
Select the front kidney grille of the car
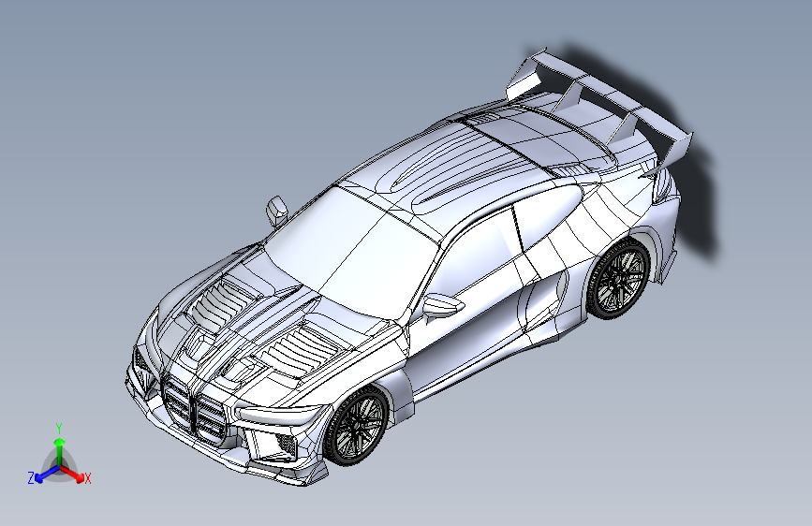(193, 410)
